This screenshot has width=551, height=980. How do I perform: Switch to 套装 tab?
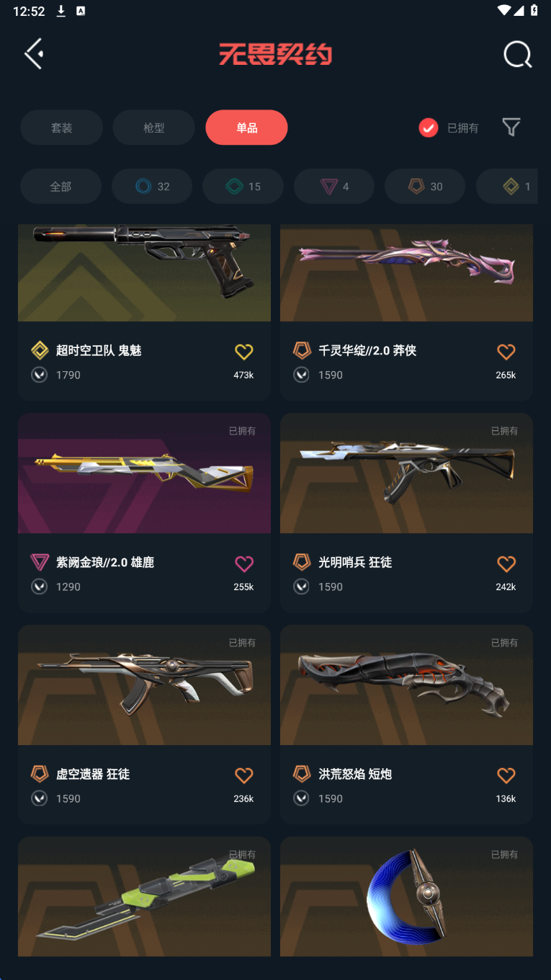[61, 128]
